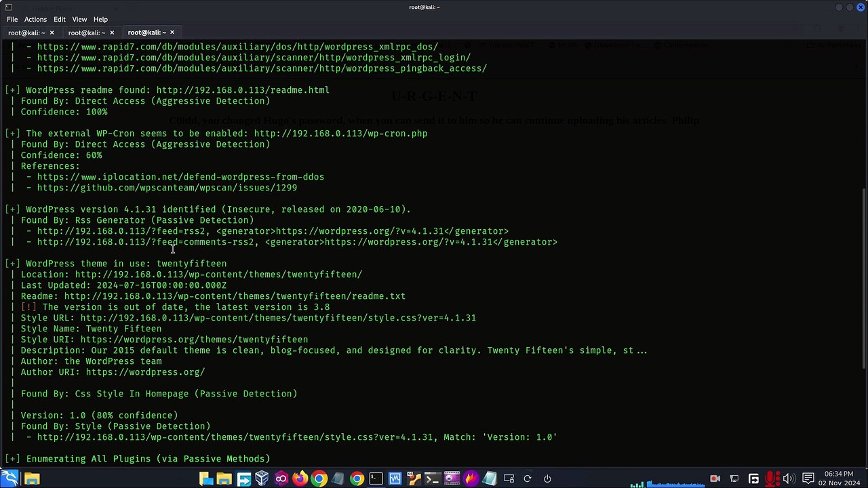The image size is (868, 488).
Task: Open the notifications tray icon
Action: point(808,479)
